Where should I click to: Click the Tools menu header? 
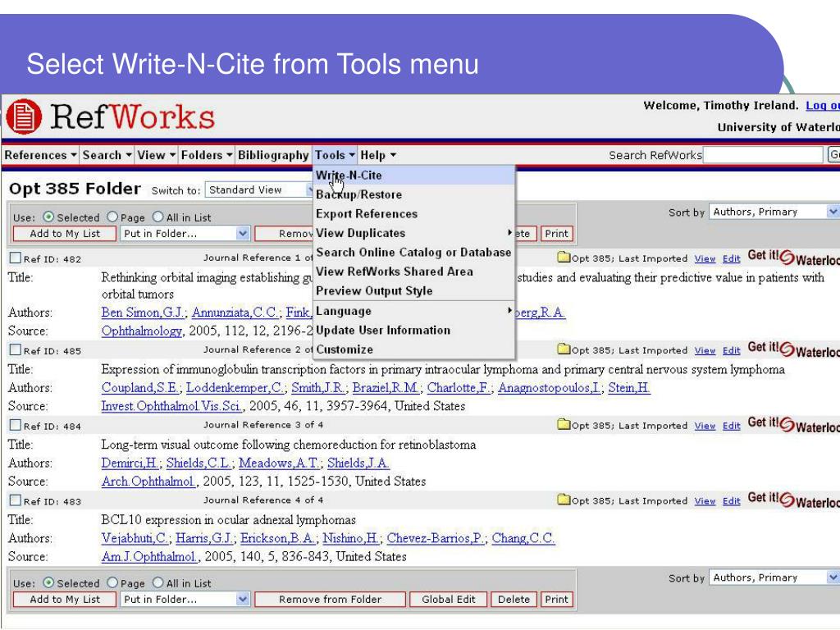click(335, 155)
